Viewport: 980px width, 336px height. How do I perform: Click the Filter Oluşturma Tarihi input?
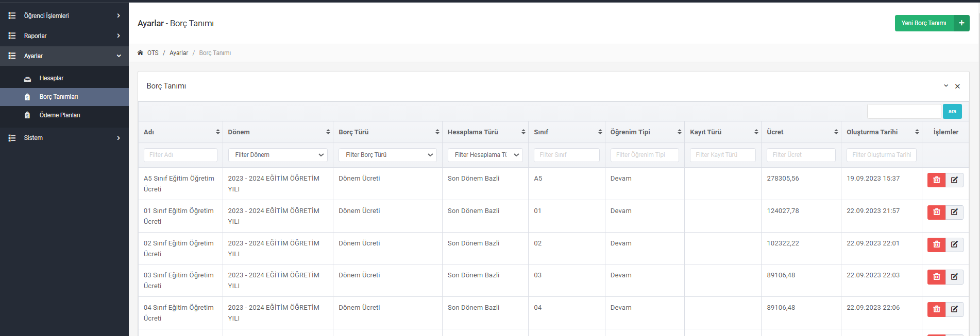click(x=882, y=155)
